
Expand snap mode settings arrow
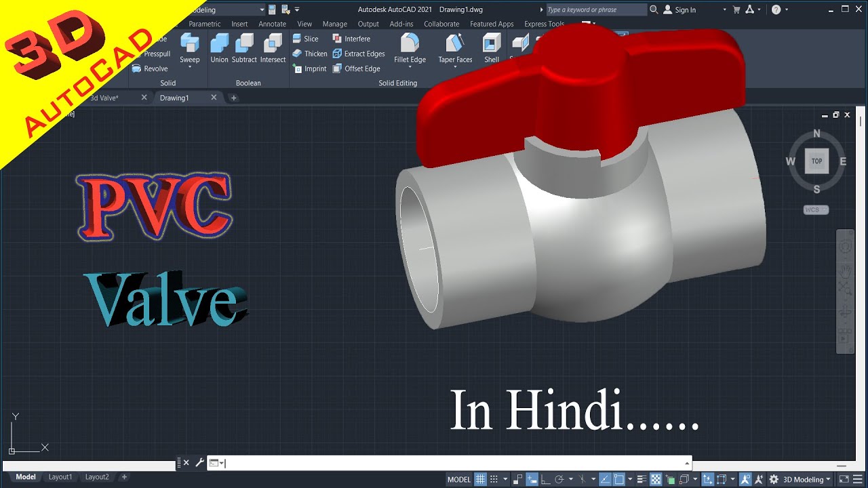pos(505,479)
